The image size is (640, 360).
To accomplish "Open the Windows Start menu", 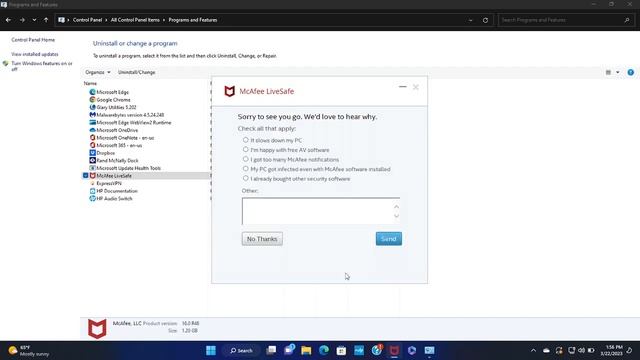I will pyautogui.click(x=211, y=351).
